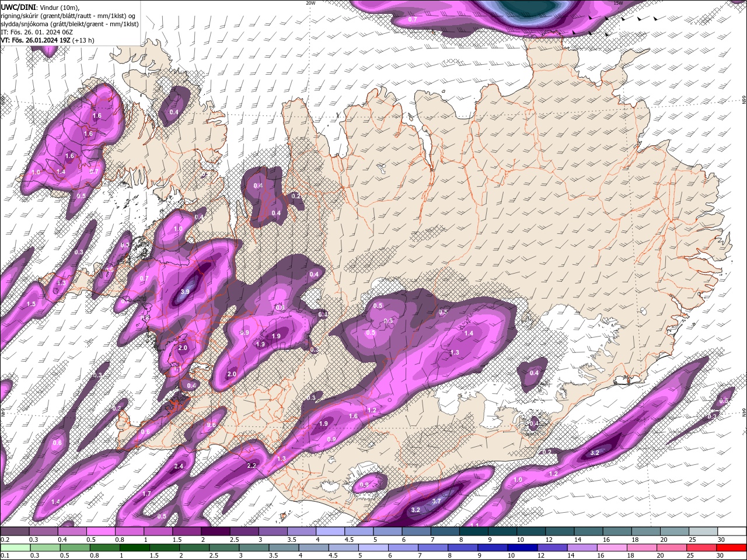Click the 'rigning/skúrir' description line in the header
747x560 pixels.
(68, 15)
